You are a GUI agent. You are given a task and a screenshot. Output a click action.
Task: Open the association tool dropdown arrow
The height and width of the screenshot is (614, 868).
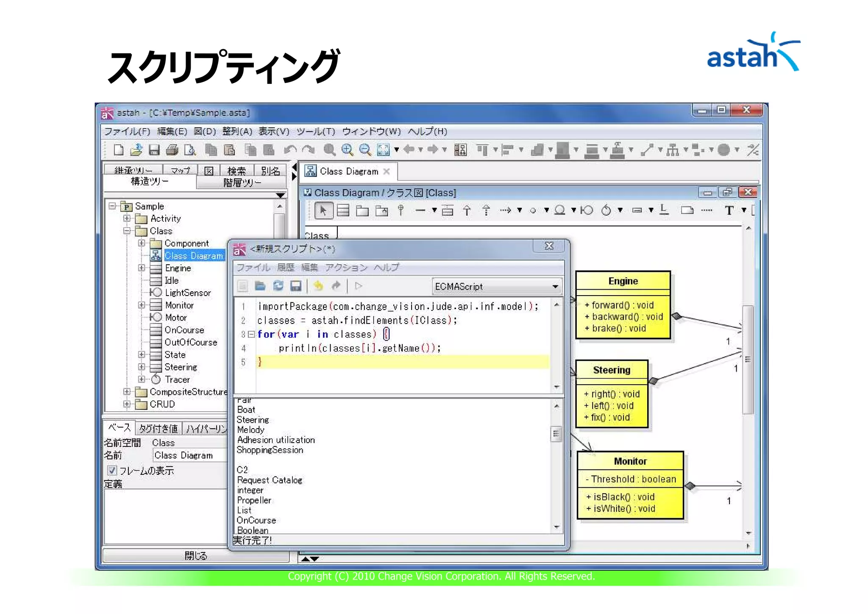(434, 210)
